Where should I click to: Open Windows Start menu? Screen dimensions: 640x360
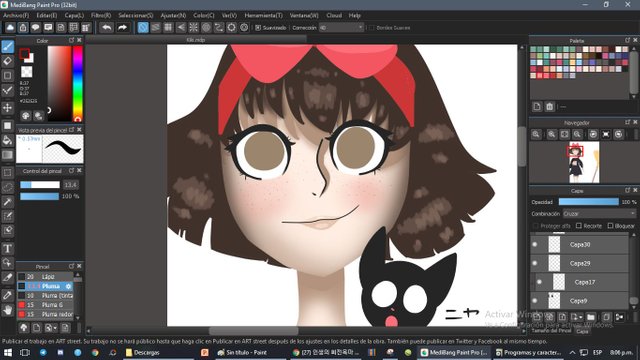pos(8,352)
